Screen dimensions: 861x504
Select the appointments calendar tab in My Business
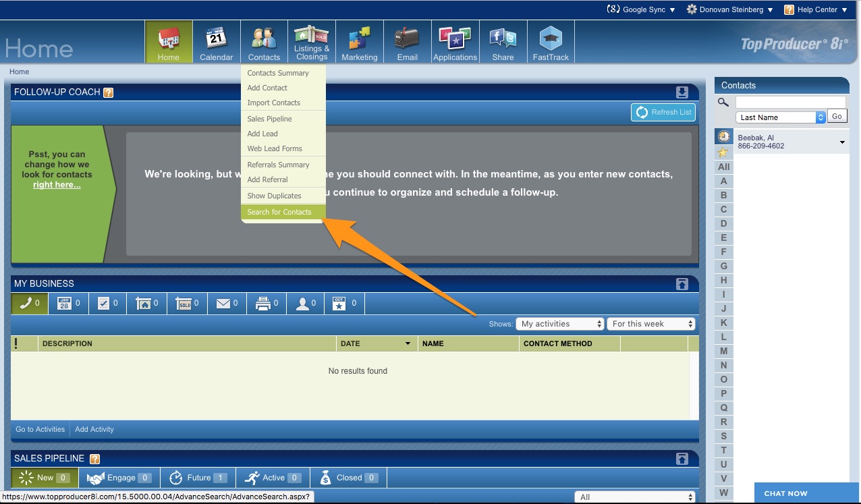[x=69, y=304]
